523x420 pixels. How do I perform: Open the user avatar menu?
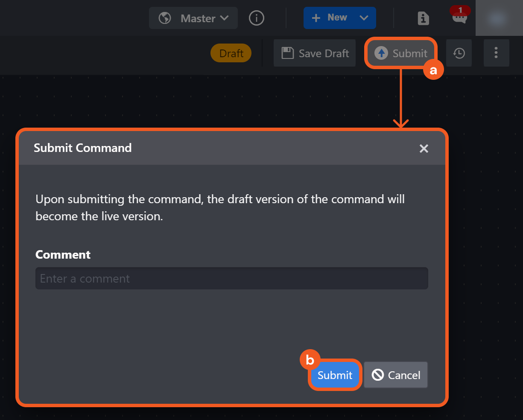498,18
